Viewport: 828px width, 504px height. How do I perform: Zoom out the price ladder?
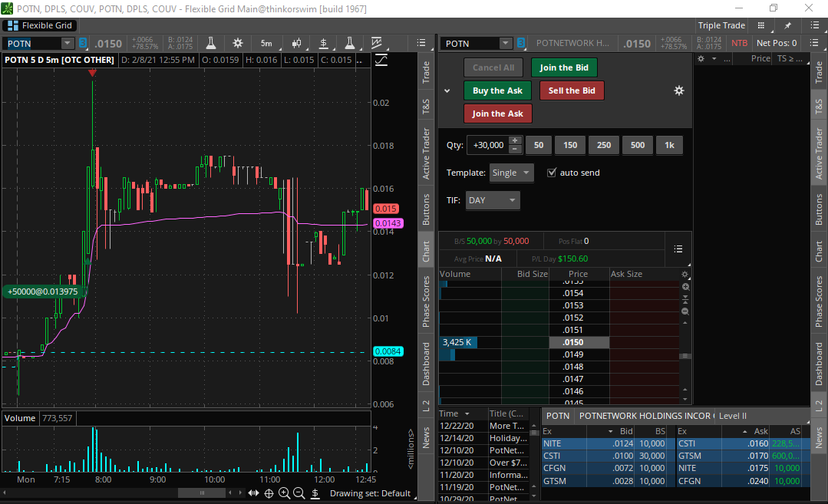click(x=685, y=311)
